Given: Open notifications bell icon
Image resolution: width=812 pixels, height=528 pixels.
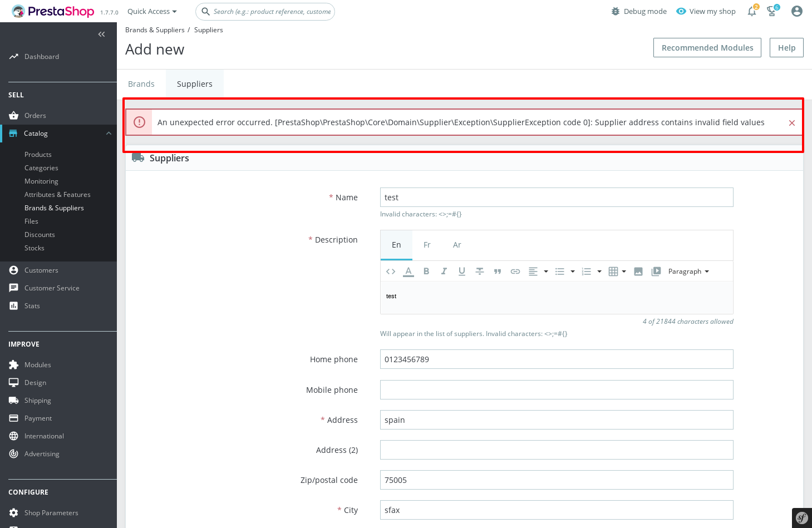Looking at the screenshot, I should [x=752, y=11].
